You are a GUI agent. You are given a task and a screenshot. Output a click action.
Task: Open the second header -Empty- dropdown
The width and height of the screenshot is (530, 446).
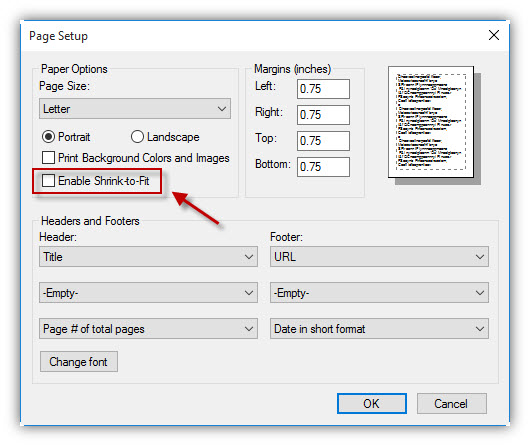pyautogui.click(x=148, y=292)
